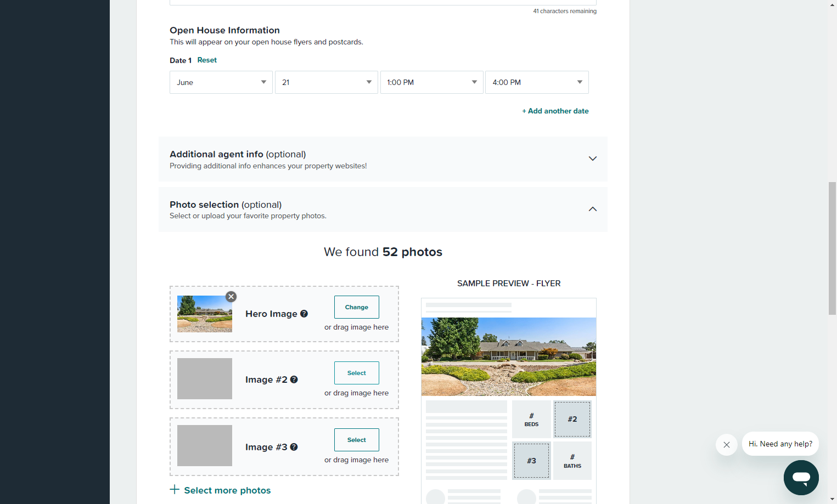Click the Hero Image help question icon

(x=304, y=314)
